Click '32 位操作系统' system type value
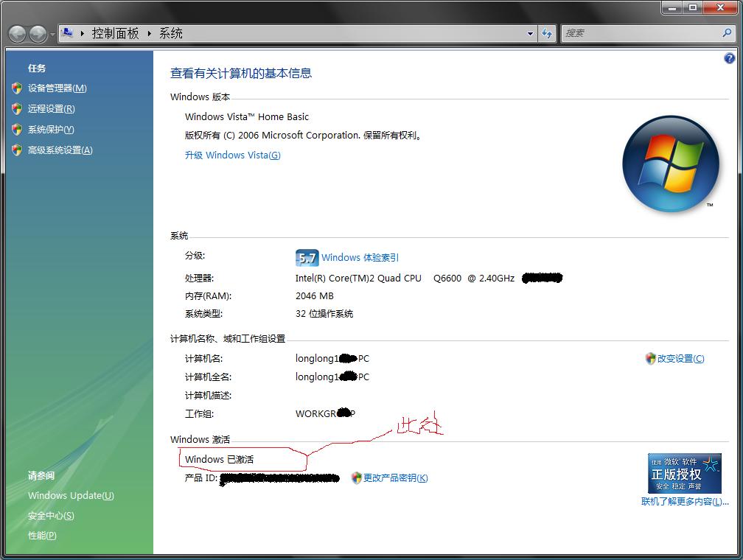 [324, 314]
